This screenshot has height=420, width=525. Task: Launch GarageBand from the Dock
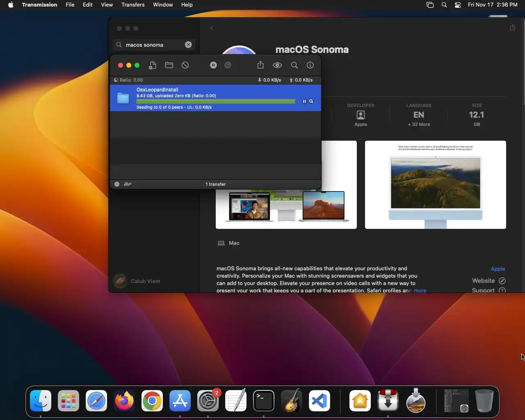(x=292, y=400)
